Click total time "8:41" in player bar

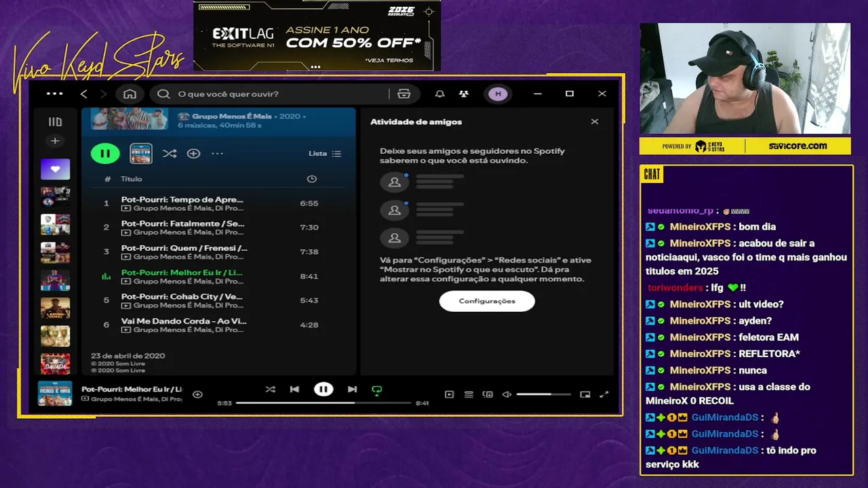pos(422,403)
